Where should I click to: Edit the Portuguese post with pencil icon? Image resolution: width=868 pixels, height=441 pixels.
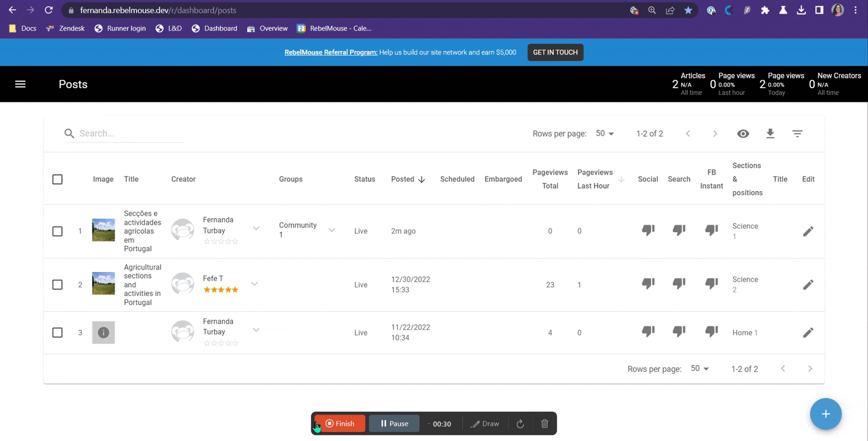(808, 231)
